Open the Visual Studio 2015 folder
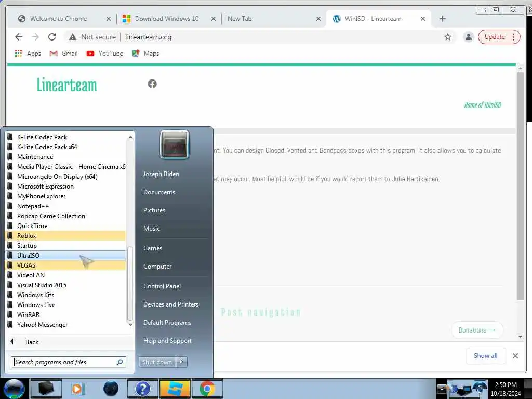 pyautogui.click(x=65, y=285)
